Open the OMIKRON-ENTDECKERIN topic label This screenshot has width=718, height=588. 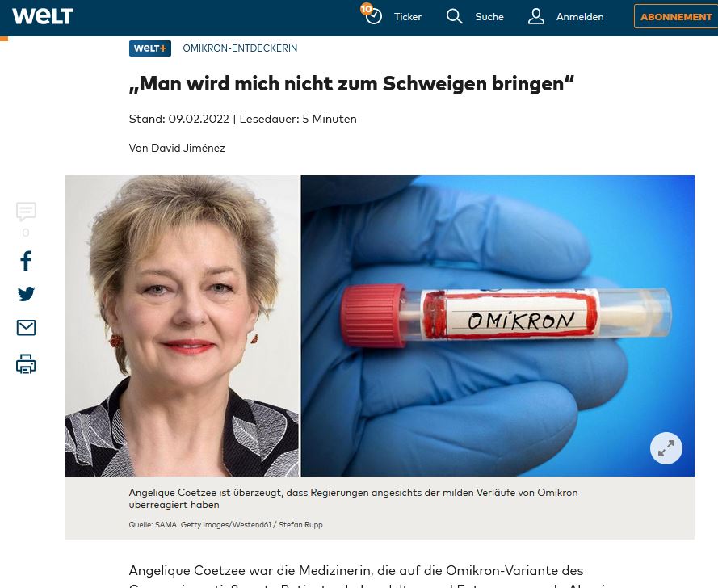pos(240,48)
